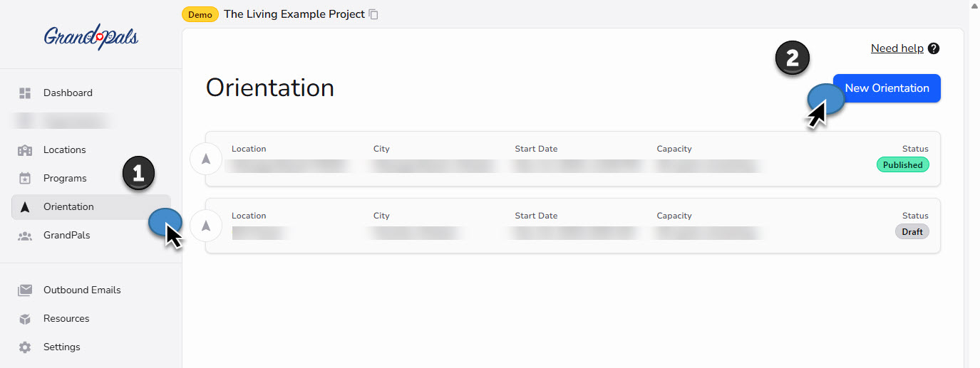Click the Location label in Draft row
Viewport: 980px width, 368px height.
coord(249,216)
